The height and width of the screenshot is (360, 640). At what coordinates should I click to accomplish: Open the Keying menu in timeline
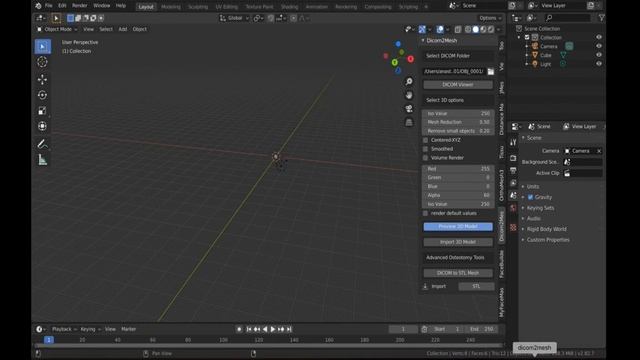coord(90,329)
